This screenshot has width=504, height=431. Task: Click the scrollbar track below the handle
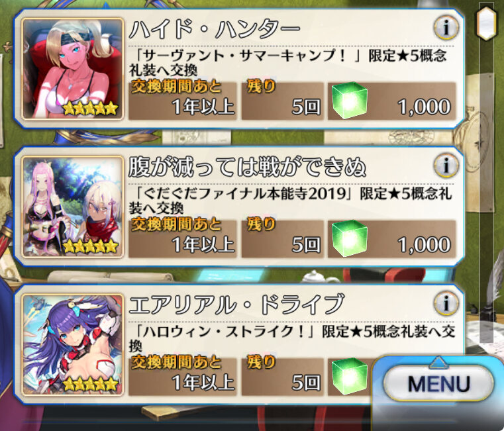(x=486, y=193)
